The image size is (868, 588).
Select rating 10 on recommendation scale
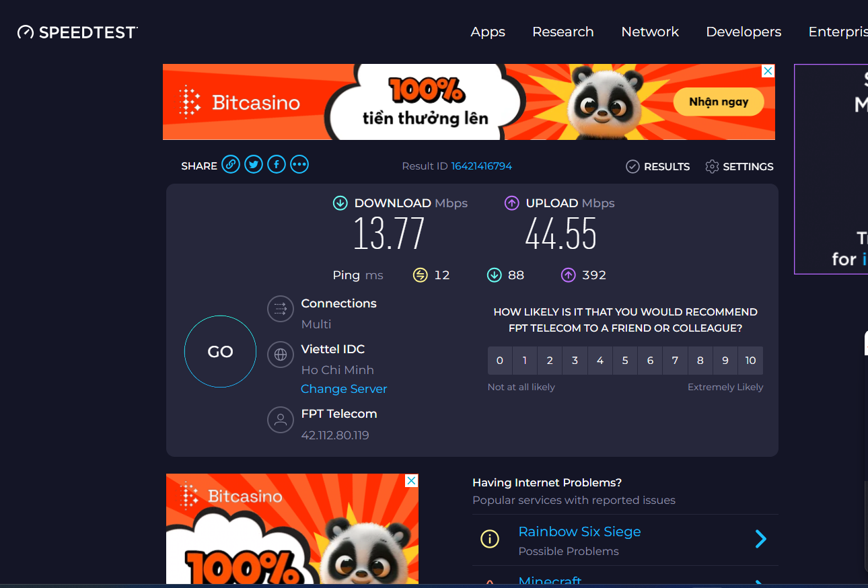750,361
